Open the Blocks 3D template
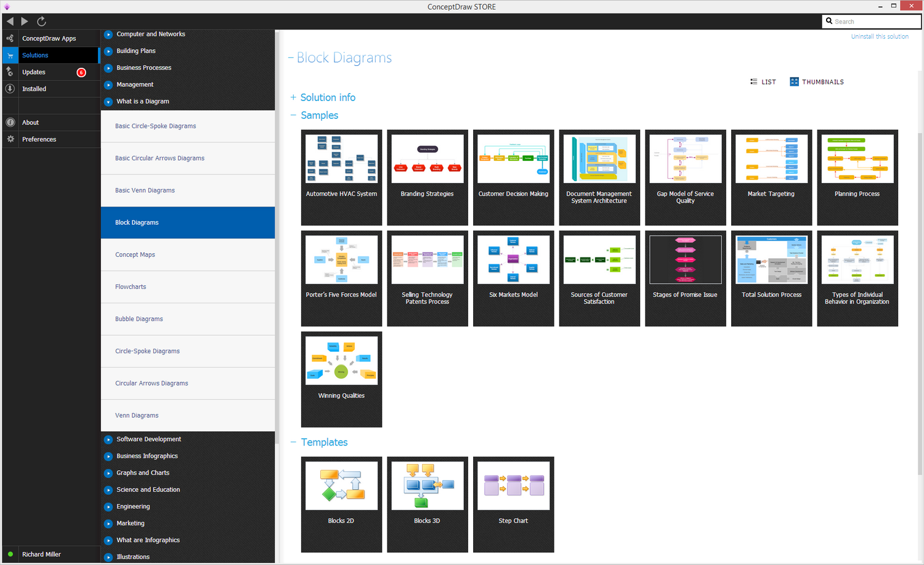The height and width of the screenshot is (565, 924). (428, 505)
